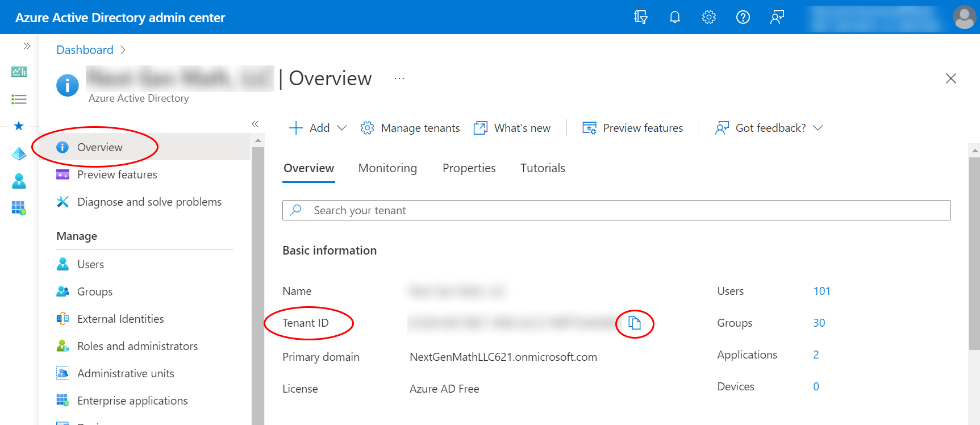Switch to the Tutorials tab
980x425 pixels.
pos(543,168)
